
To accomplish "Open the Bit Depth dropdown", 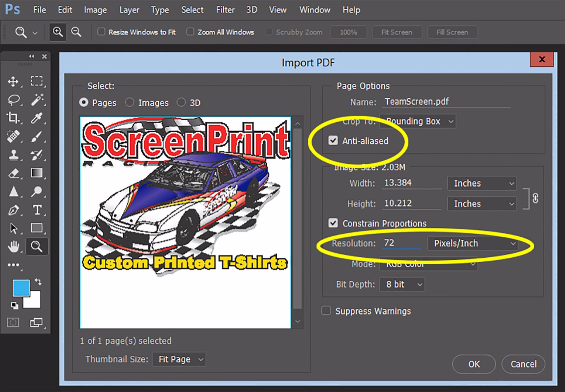I will 402,284.
